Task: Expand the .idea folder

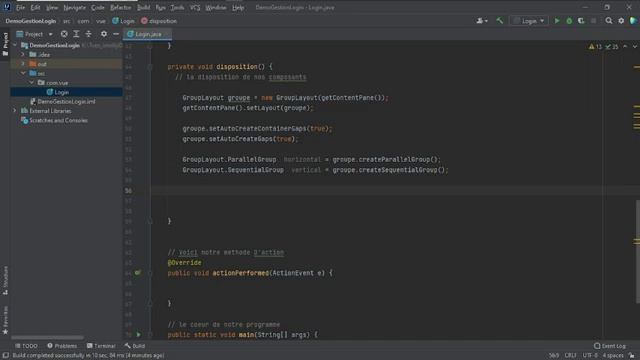Action: click(x=23, y=54)
